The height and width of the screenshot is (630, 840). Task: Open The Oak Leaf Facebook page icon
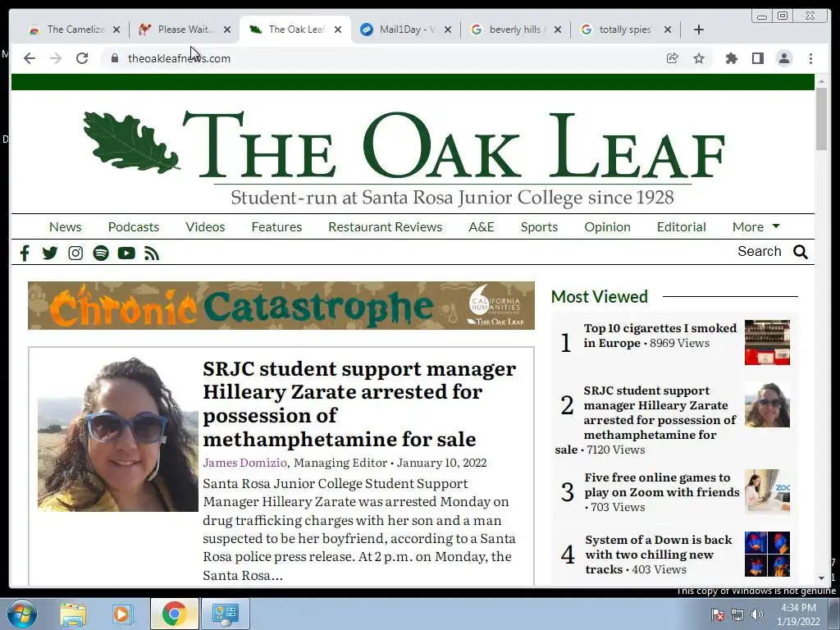tap(25, 253)
